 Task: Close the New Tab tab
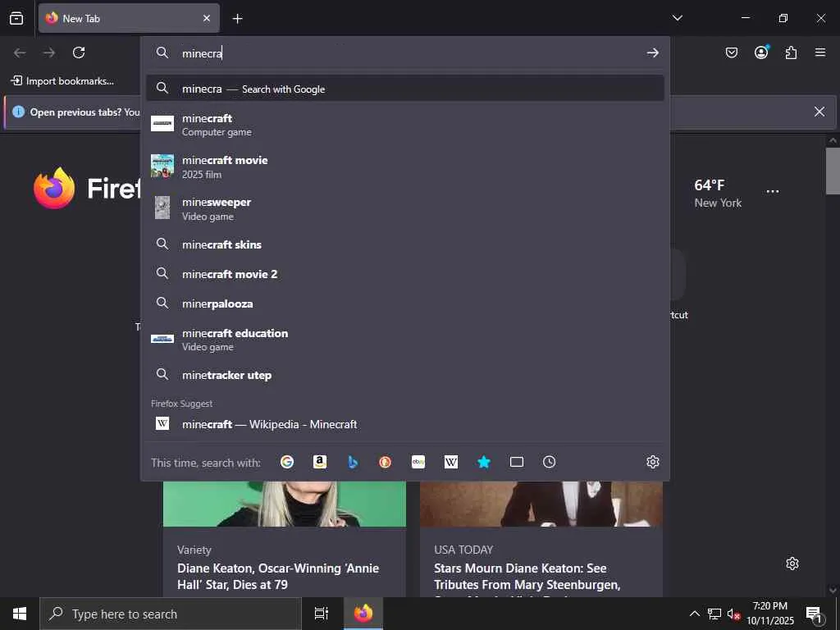[207, 18]
